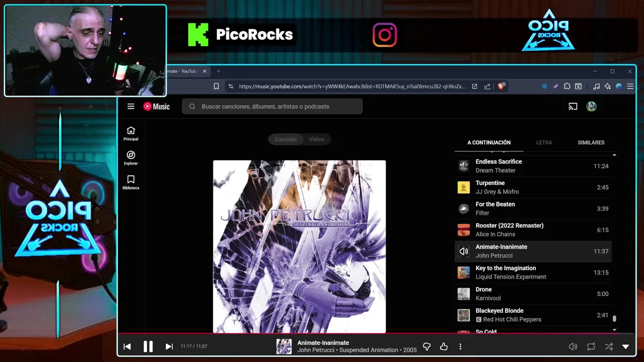The width and height of the screenshot is (644, 362).
Task: Pause the current song
Action: point(148,346)
